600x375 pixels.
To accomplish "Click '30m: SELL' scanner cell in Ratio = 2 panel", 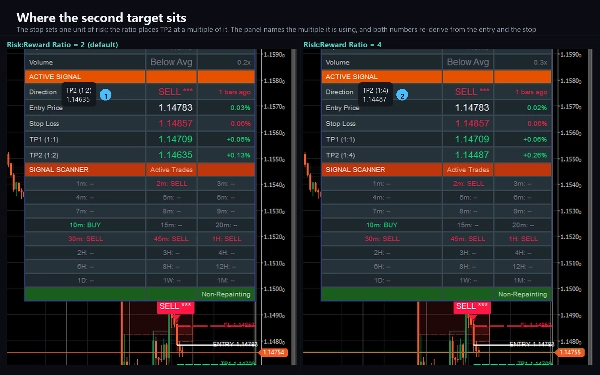I will click(x=85, y=239).
